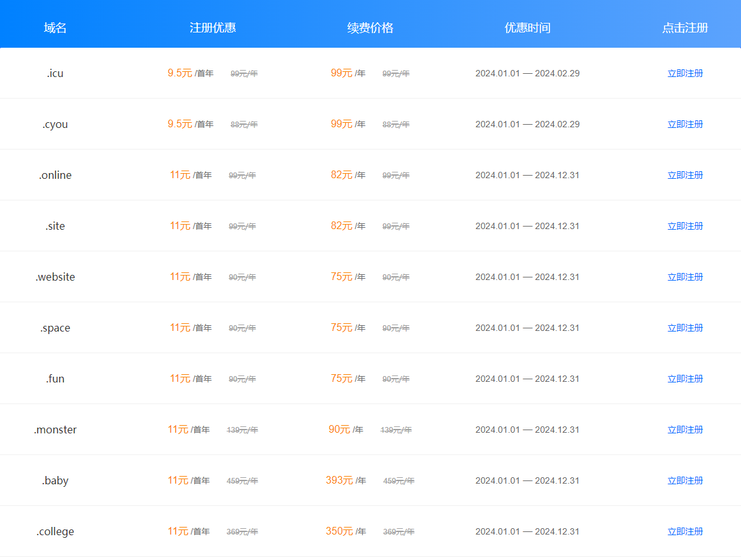Register .baby domain via 立即注册
The height and width of the screenshot is (560, 741).
point(685,480)
